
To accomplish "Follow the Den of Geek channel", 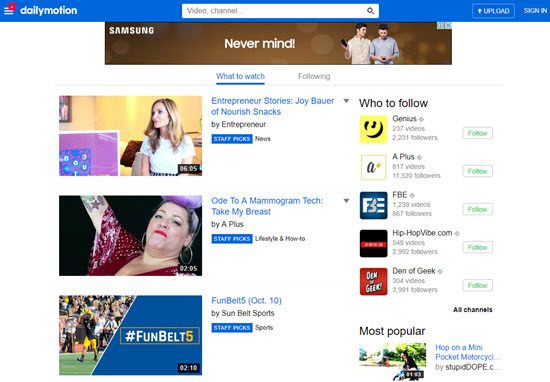I will 477,285.
